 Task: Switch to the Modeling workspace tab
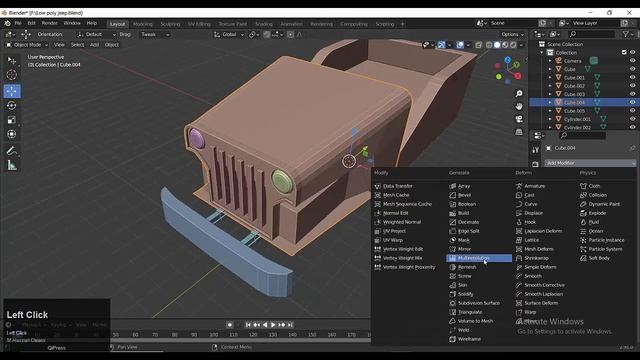(142, 24)
